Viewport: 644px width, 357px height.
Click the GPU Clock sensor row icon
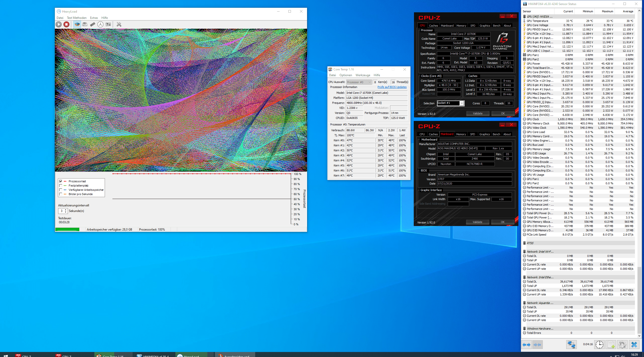(x=524, y=119)
